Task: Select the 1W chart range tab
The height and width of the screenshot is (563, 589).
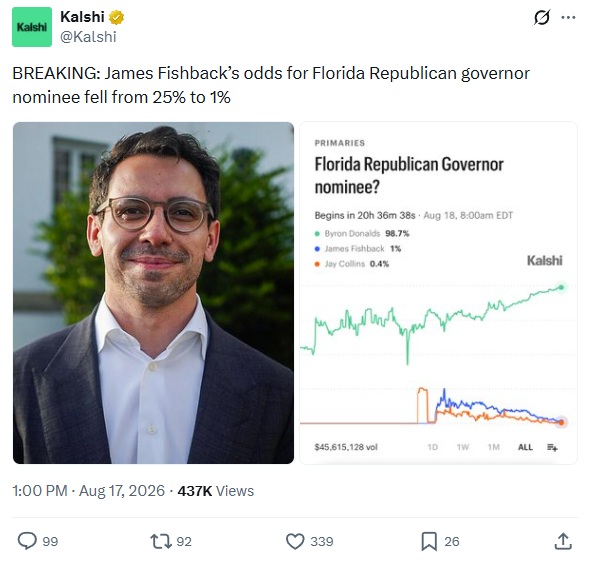Action: click(x=463, y=447)
